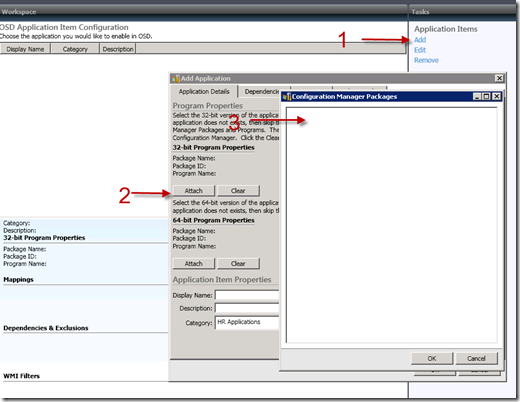The image size is (520, 402).
Task: Attach a 64-bit program package
Action: coord(194,263)
